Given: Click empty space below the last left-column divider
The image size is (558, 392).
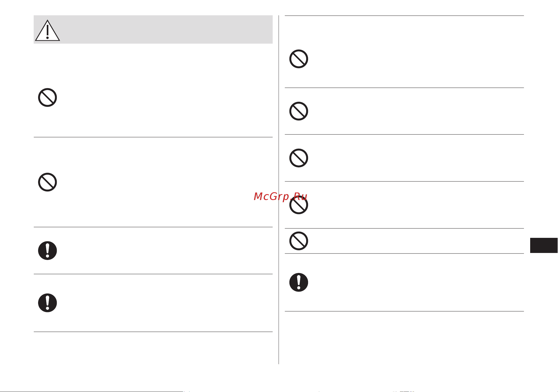Looking at the screenshot, I should (153, 348).
